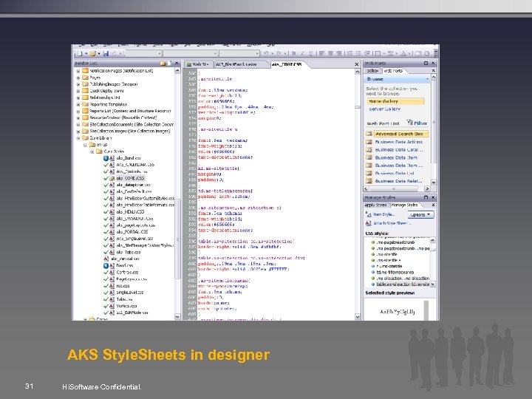Close the aks_CORE.CSS editor tab
The height and width of the screenshot is (399, 532).
[357, 64]
